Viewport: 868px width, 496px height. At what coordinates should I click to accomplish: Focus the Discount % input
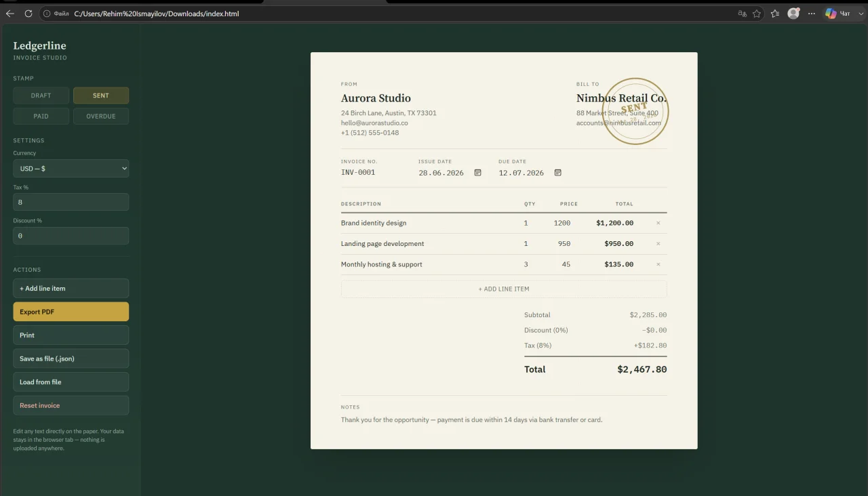(71, 236)
